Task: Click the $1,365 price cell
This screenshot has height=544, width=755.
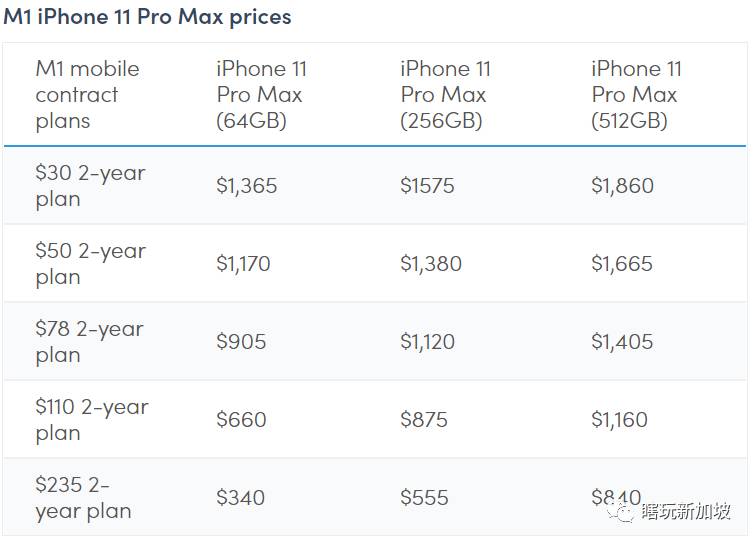Action: pyautogui.click(x=247, y=186)
